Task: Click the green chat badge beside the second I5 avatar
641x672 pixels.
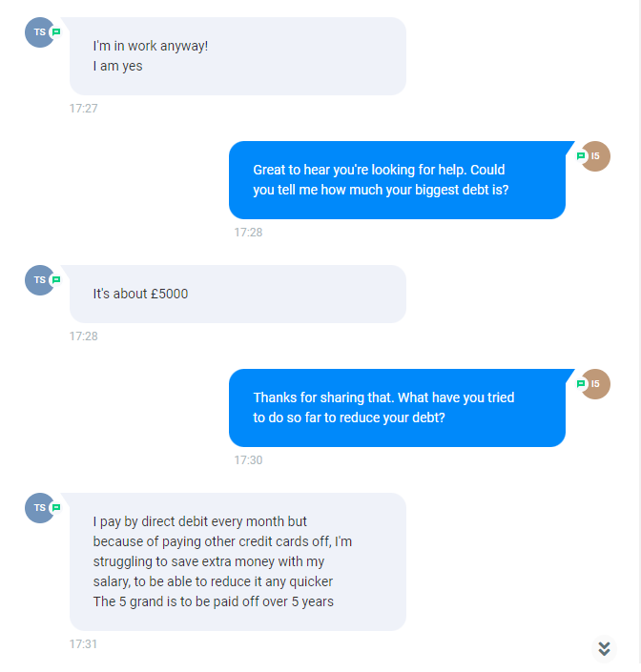Action: (x=581, y=384)
